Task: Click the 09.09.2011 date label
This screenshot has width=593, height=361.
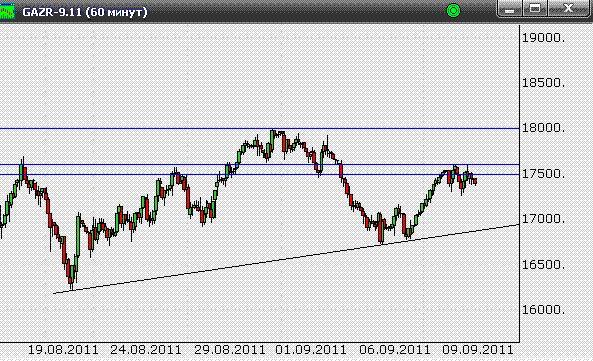Action: pos(478,350)
